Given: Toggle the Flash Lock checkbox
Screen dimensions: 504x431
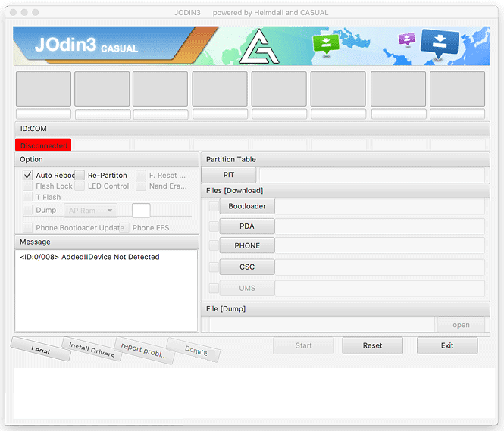Looking at the screenshot, I should (x=27, y=186).
